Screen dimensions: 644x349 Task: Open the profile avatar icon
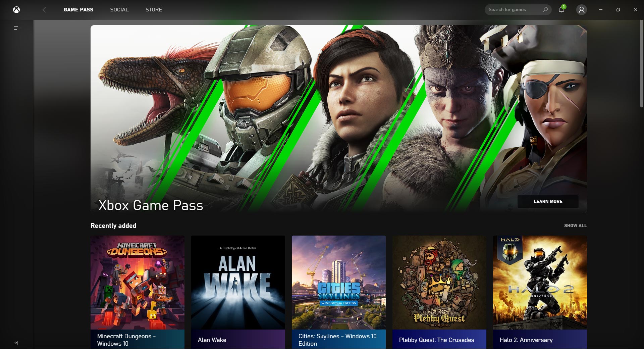(581, 10)
